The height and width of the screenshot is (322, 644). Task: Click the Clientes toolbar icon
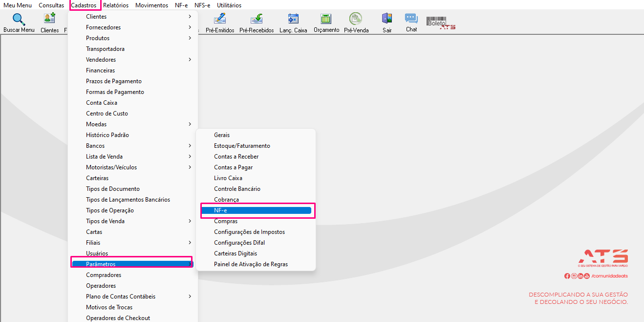click(x=49, y=19)
